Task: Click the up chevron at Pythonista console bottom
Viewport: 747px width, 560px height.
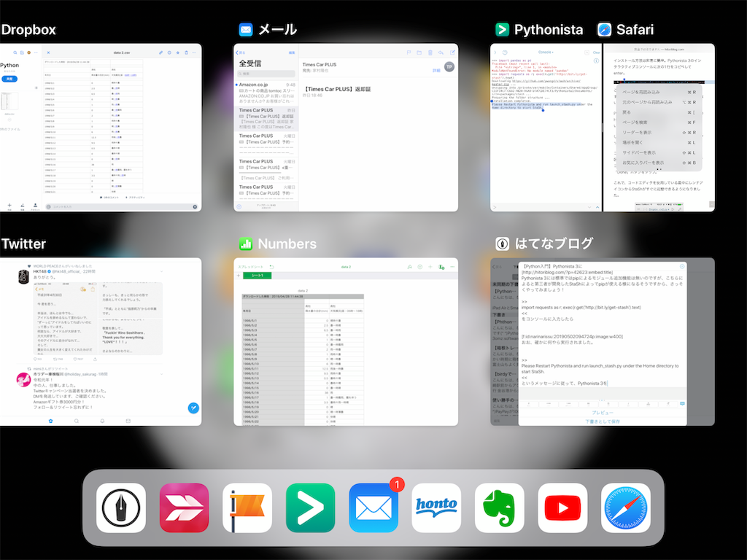Action: coord(597,207)
